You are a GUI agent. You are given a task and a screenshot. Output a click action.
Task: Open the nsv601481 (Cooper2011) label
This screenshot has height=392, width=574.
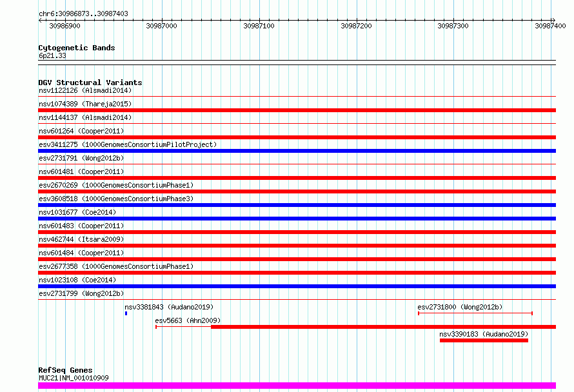tap(81, 171)
